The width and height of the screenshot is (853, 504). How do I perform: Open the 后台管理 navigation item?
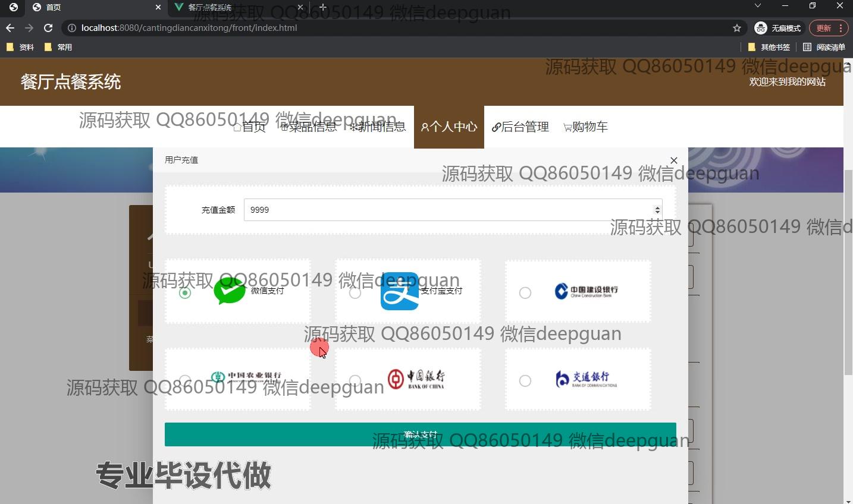coord(520,127)
